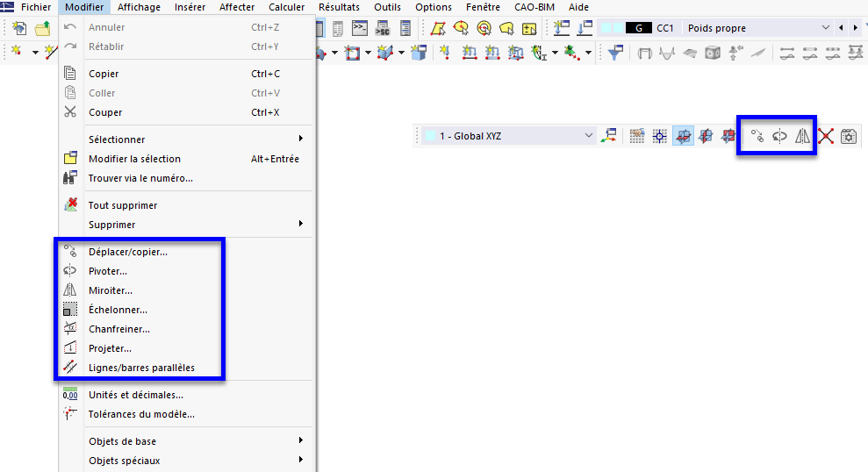The width and height of the screenshot is (868, 472).
Task: Open dropdown arrow beside new surface icon
Action: click(368, 53)
